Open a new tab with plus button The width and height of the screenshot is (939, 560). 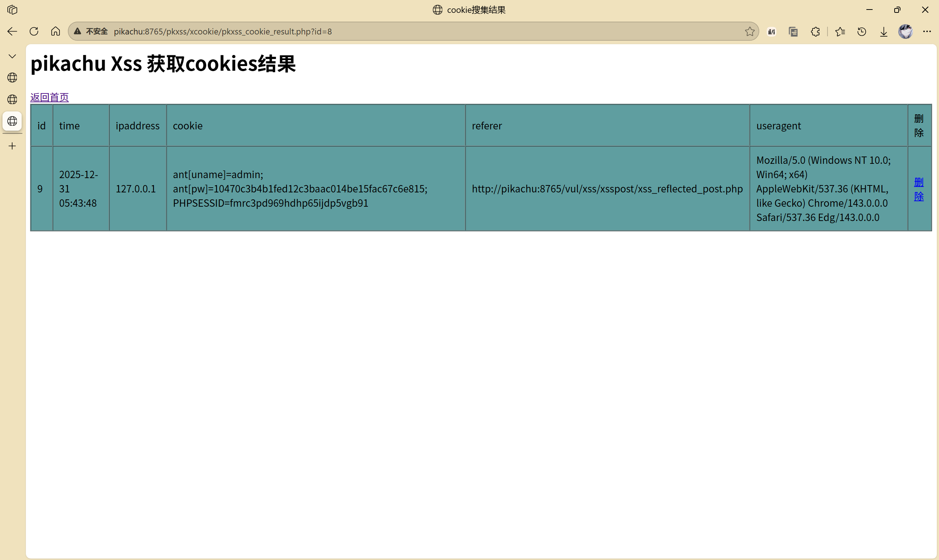tap(12, 146)
